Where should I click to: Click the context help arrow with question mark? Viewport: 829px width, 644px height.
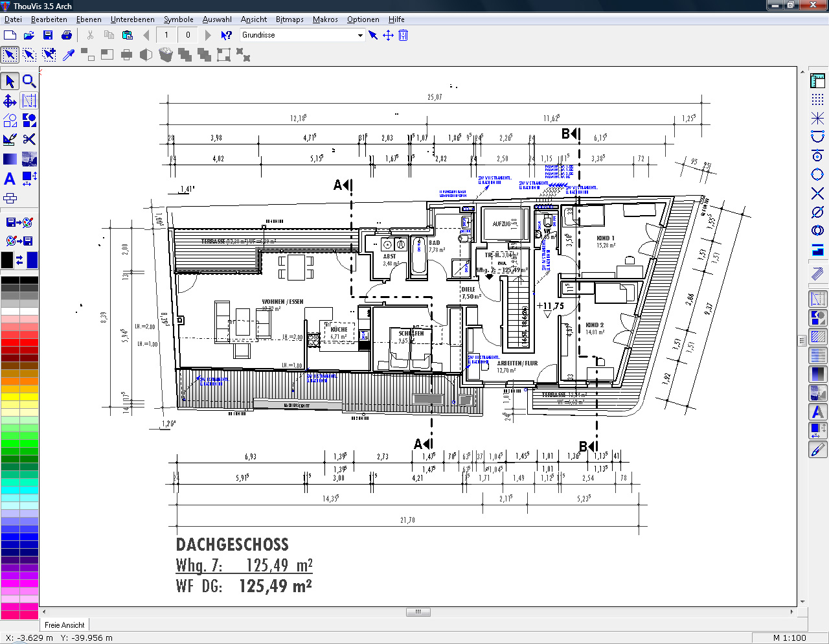(x=226, y=35)
